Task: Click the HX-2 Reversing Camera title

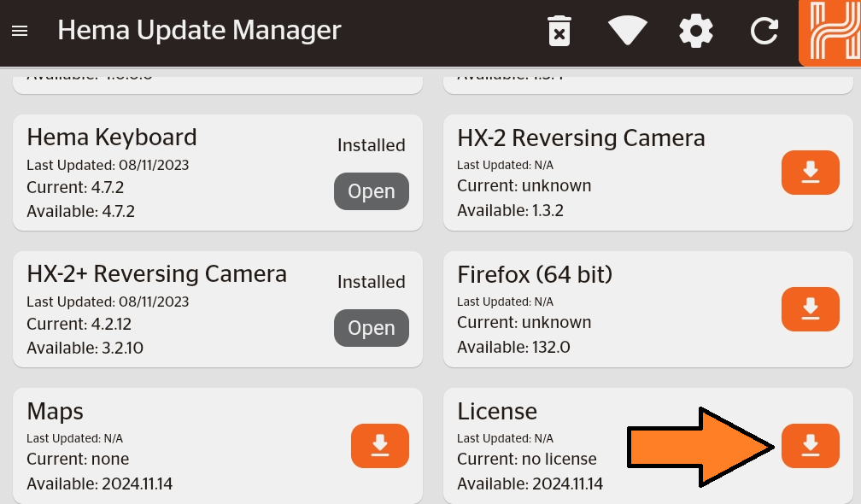Action: pos(581,138)
